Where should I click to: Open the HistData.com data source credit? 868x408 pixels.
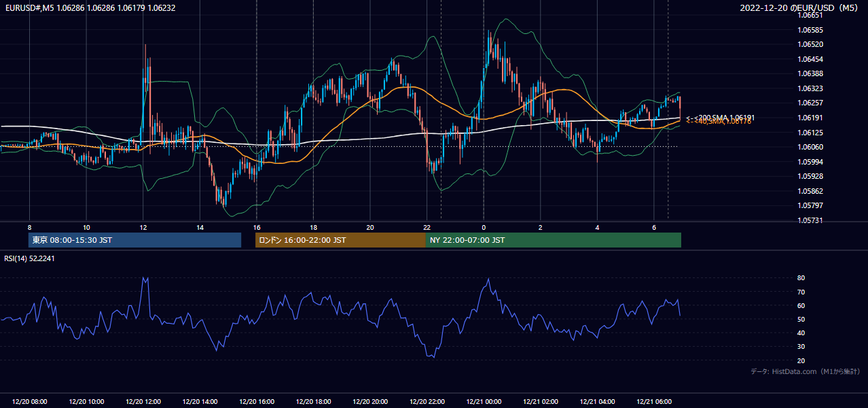point(805,371)
